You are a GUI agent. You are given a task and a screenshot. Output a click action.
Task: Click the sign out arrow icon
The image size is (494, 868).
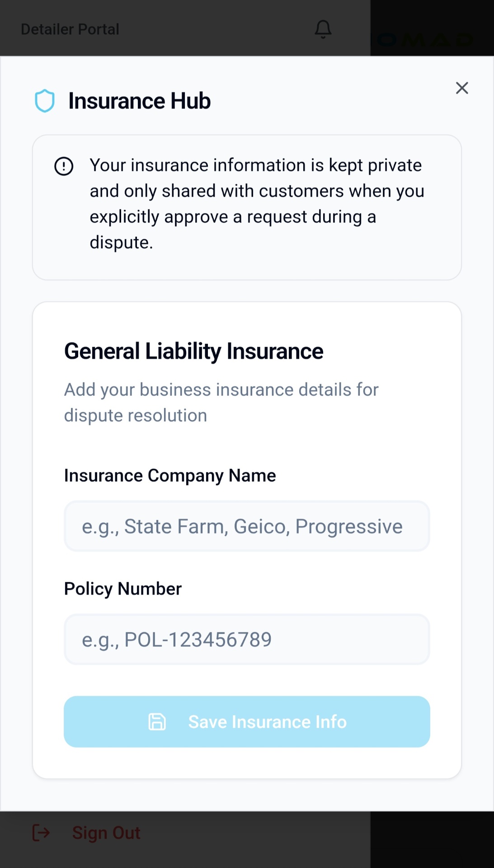[41, 832]
